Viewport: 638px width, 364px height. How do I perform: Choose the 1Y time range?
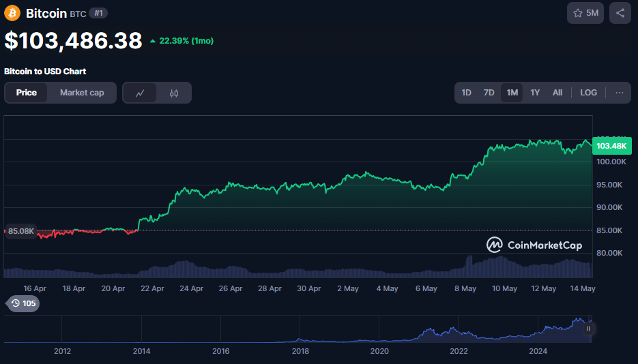coord(535,93)
